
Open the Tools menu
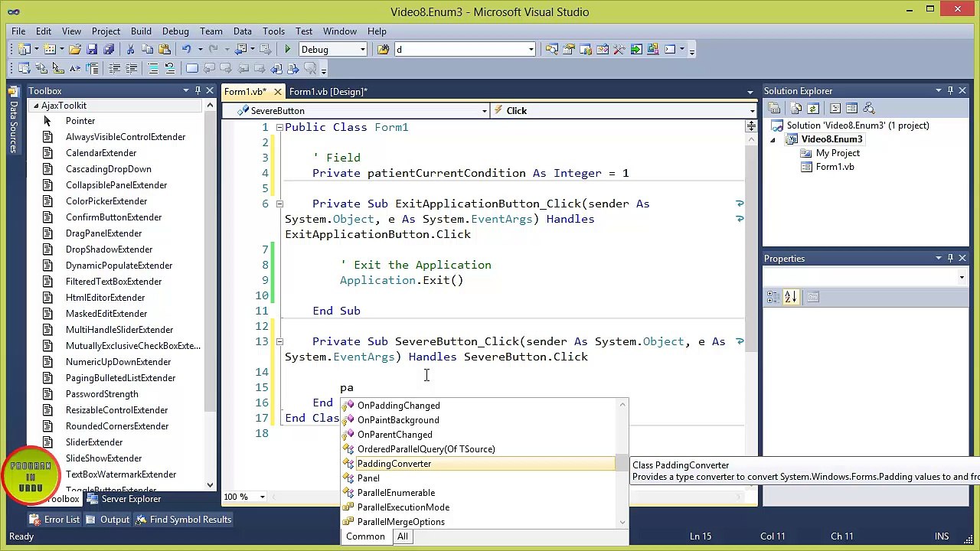pyautogui.click(x=273, y=31)
